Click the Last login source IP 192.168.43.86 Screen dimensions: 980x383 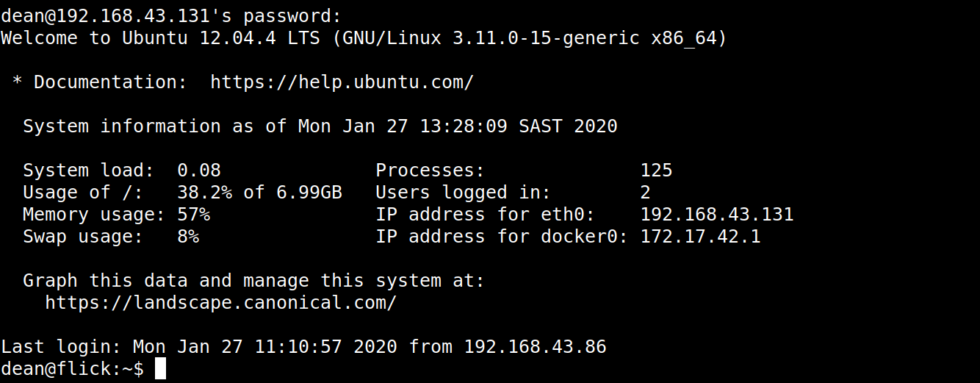coord(535,347)
